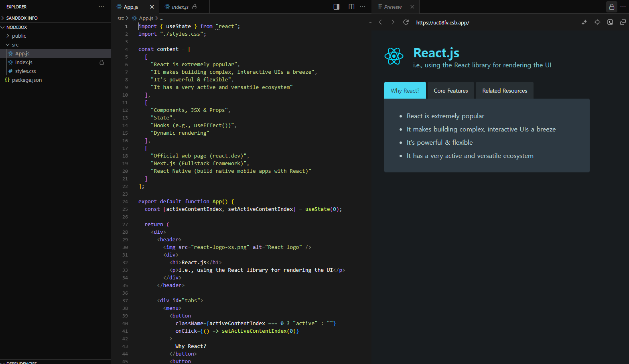Click "Components, JSX & Props" string in code
This screenshot has width=629, height=364.
(189, 110)
